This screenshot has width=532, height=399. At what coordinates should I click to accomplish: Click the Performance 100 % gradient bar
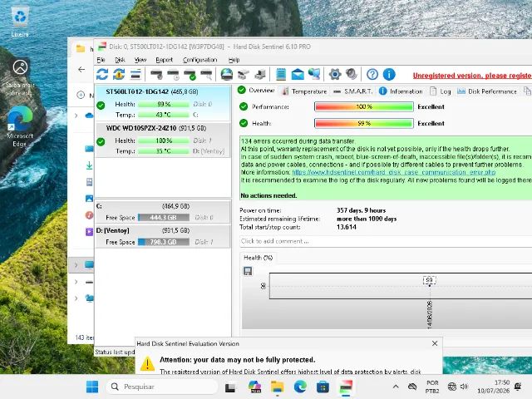364,107
